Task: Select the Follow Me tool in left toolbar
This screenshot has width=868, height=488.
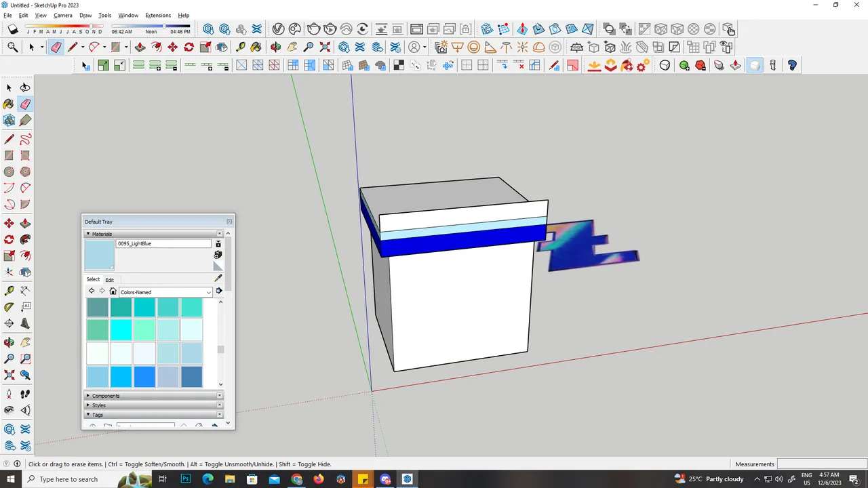Action: tap(25, 239)
